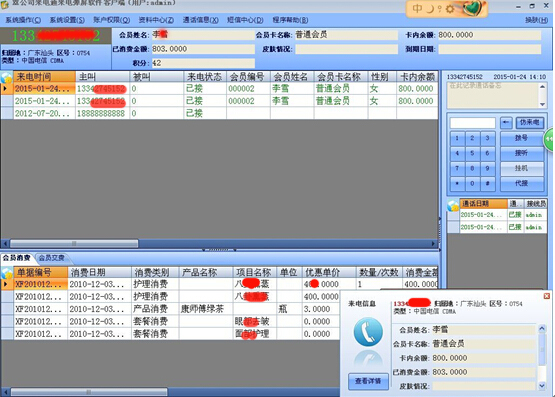Click the dial number input field
Image resolution: width=555 pixels, height=397 pixels.
coord(473,123)
